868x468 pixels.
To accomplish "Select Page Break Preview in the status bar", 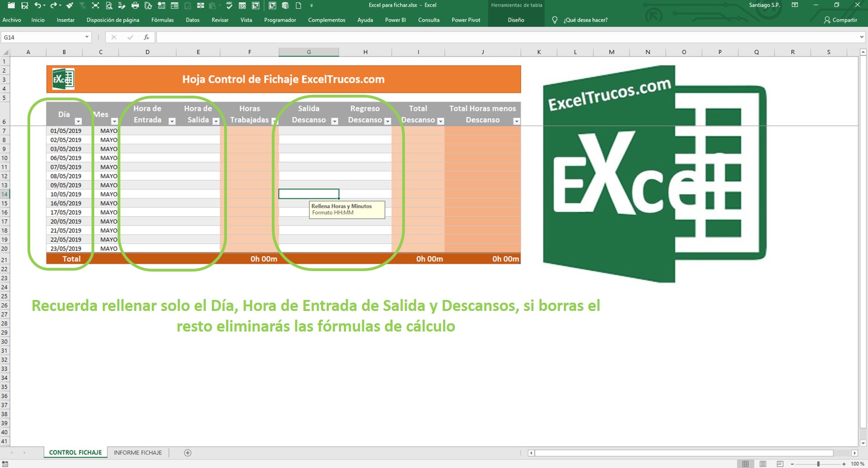I will [779, 463].
